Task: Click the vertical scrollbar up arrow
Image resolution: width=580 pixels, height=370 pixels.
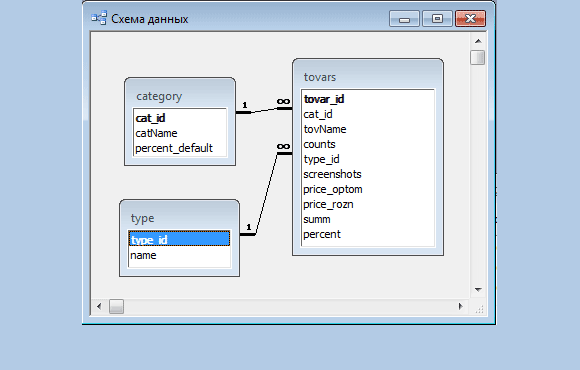Action: (478, 41)
